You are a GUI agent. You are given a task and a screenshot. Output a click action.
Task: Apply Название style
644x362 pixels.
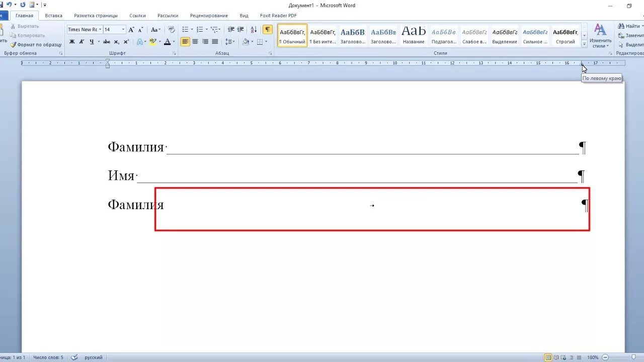414,35
